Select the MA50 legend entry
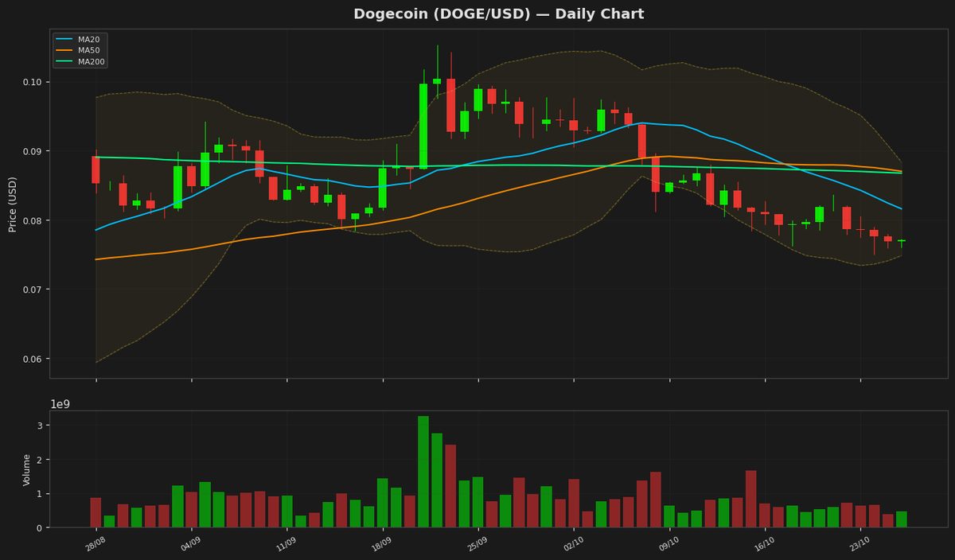The width and height of the screenshot is (955, 560). point(79,50)
